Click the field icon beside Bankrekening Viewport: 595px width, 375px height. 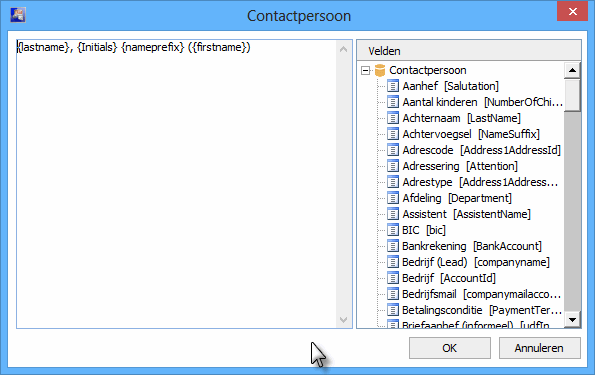pos(393,246)
